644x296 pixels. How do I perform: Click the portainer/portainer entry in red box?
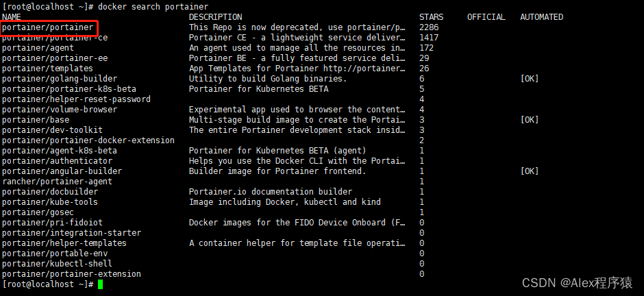tap(48, 27)
